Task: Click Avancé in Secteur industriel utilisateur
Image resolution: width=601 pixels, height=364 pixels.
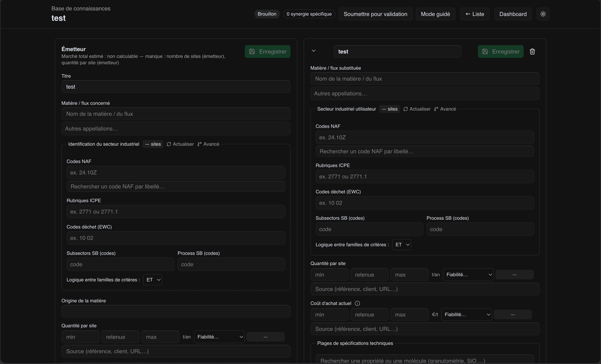Action: coord(445,109)
